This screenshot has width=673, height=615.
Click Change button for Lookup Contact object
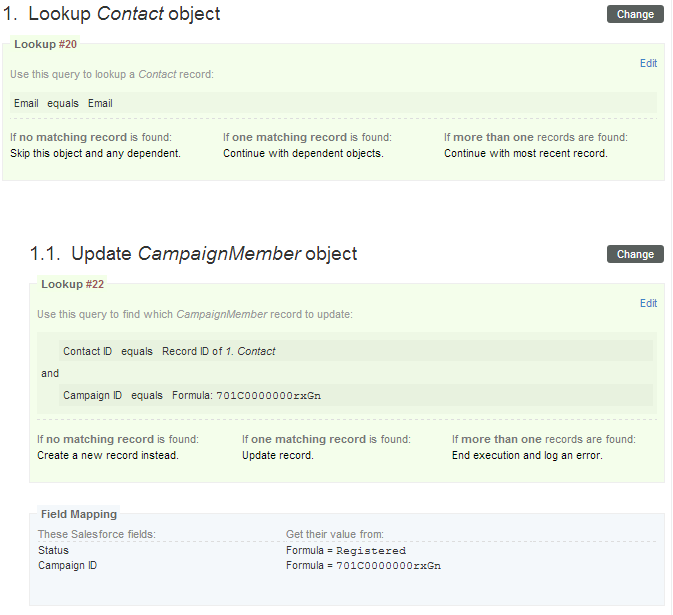[x=635, y=14]
